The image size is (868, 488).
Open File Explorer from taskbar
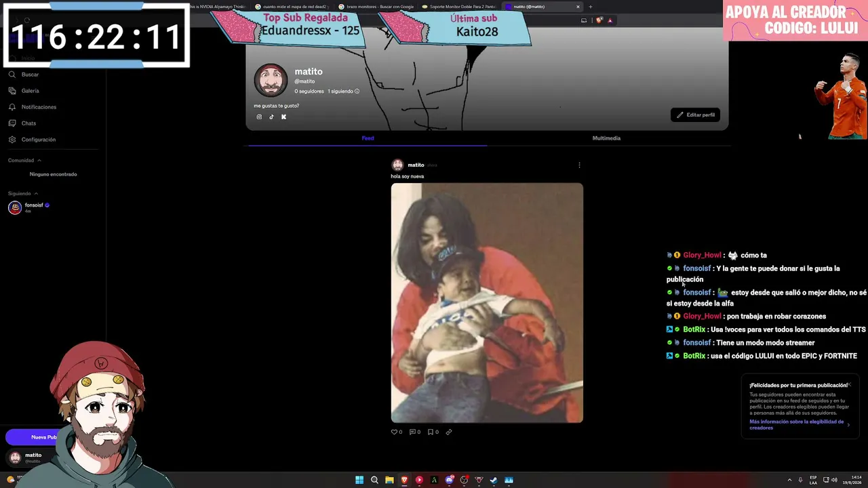pos(389,480)
